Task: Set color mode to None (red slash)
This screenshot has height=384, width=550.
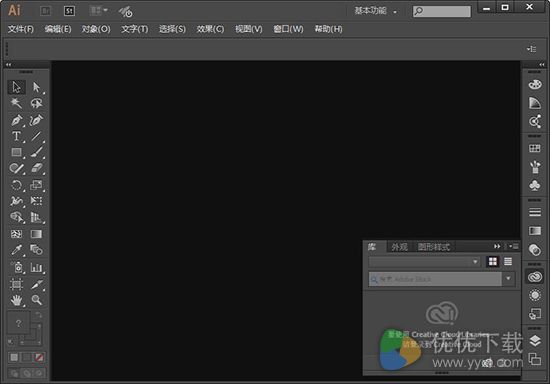Action: click(39, 358)
